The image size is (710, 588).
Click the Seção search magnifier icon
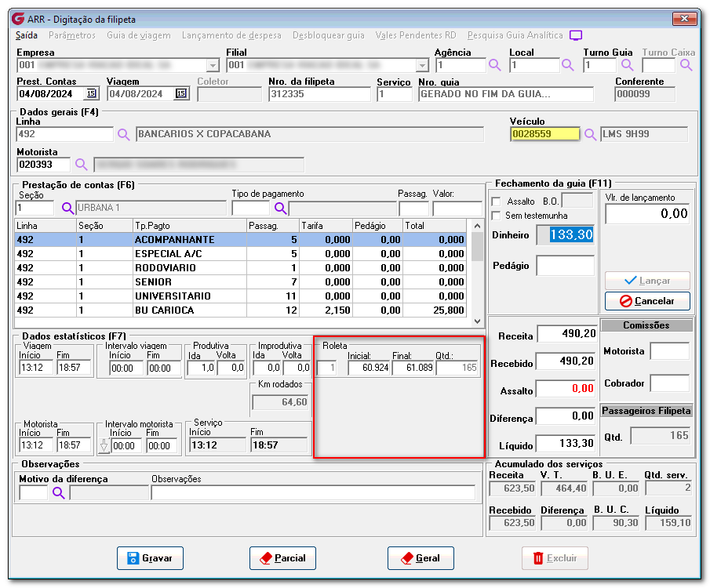68,209
